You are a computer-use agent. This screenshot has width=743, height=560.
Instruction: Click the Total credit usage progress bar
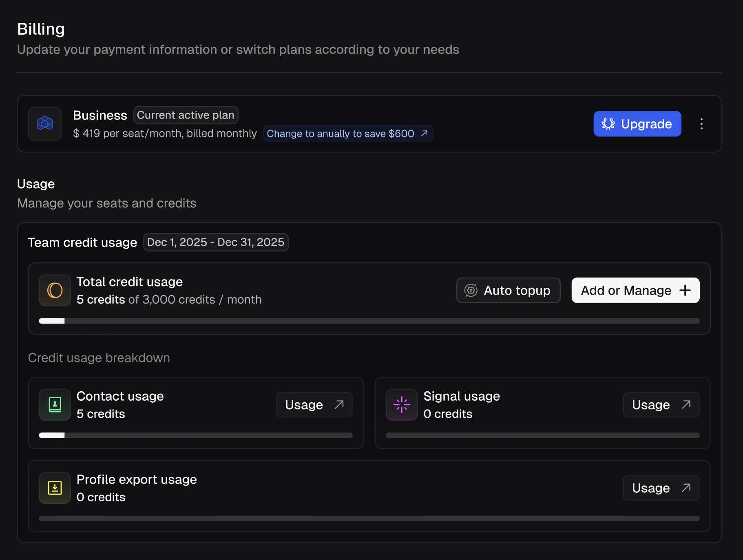pyautogui.click(x=369, y=321)
